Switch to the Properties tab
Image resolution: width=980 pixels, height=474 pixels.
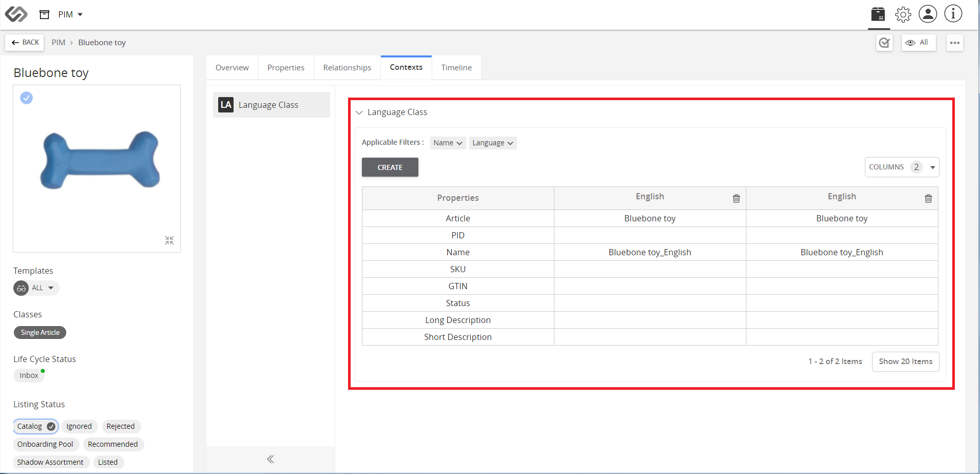[286, 68]
